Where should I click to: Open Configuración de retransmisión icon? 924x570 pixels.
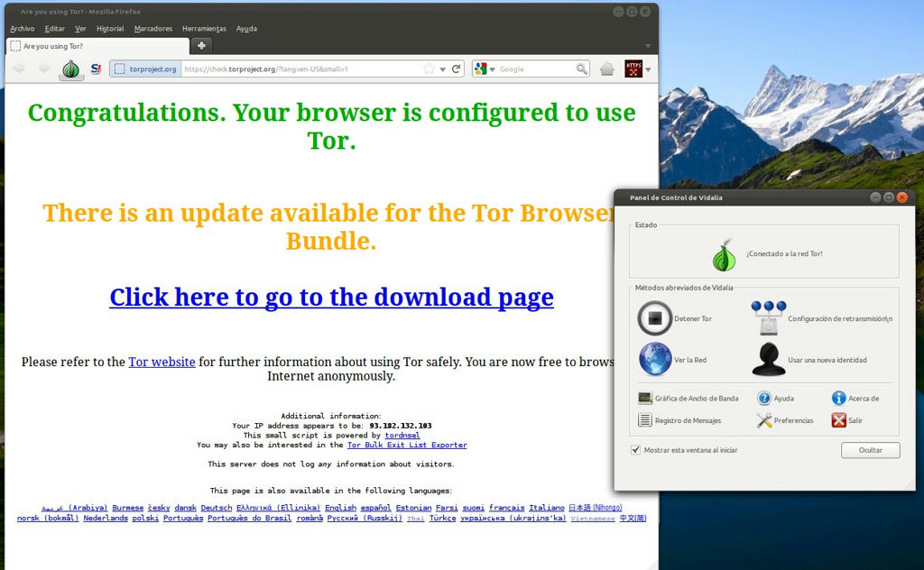pyautogui.click(x=769, y=318)
